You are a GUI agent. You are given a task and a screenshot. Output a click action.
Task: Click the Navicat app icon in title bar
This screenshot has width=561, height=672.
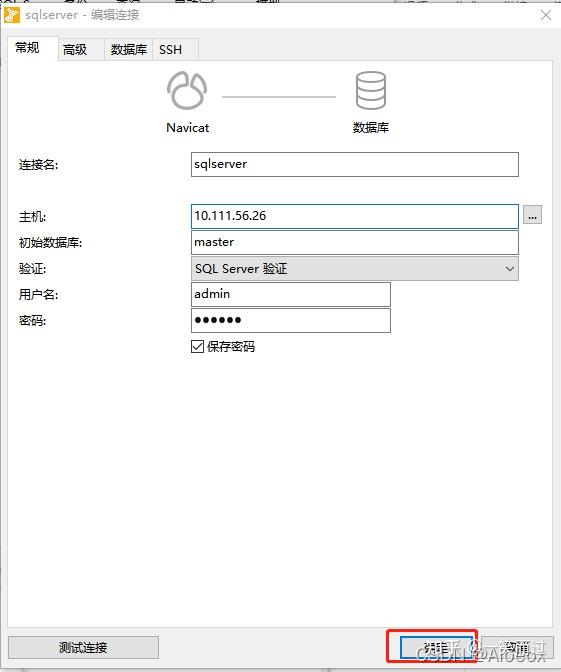pos(12,15)
